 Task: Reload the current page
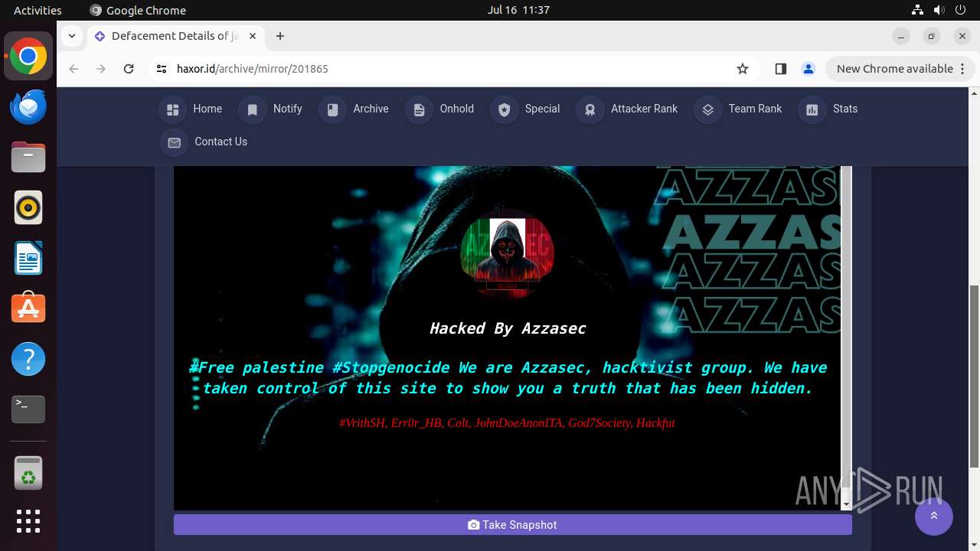coord(129,69)
